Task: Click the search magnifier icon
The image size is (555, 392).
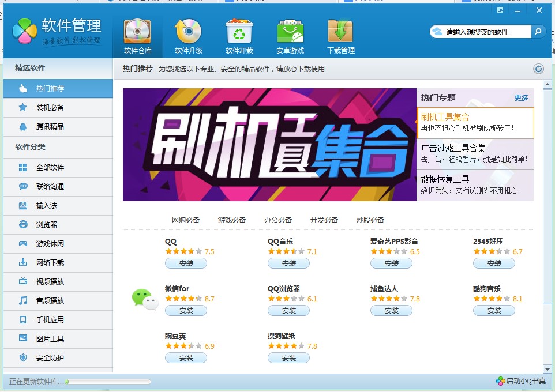Action: (538, 32)
